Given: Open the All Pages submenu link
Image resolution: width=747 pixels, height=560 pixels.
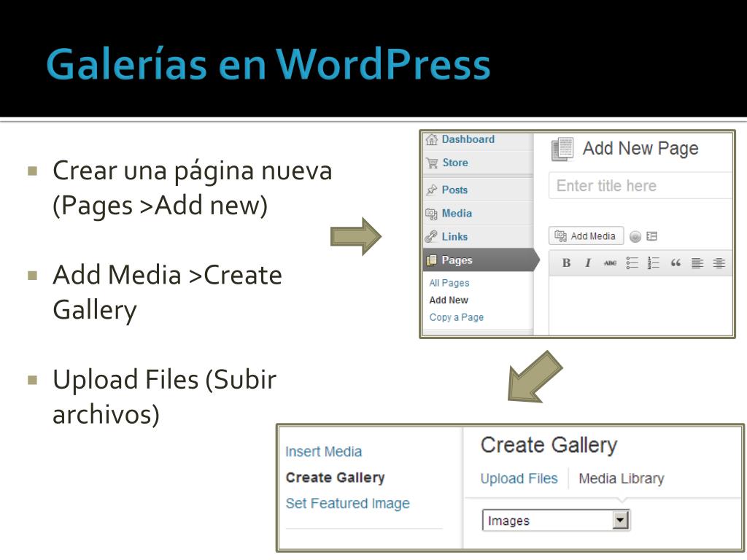Looking at the screenshot, I should [x=449, y=283].
